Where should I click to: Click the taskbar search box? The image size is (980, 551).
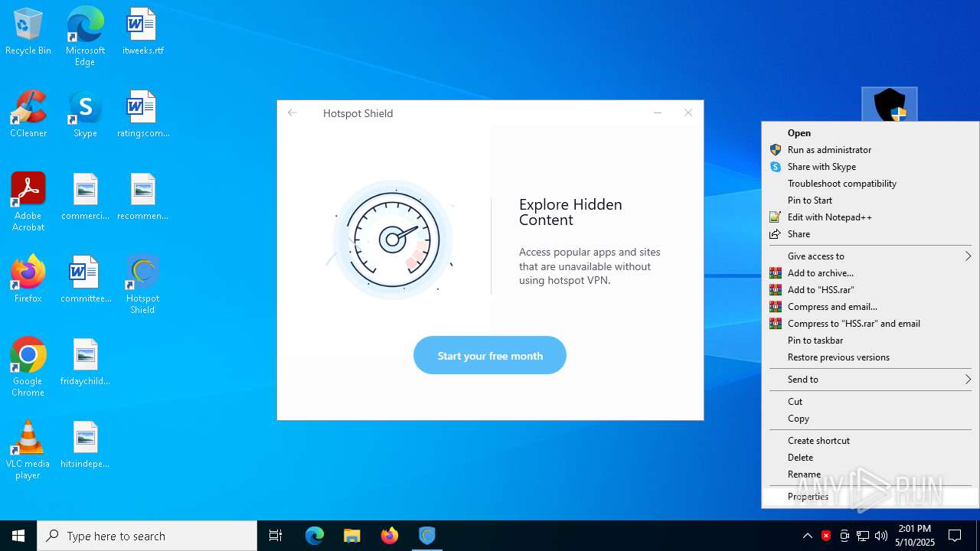pyautogui.click(x=147, y=536)
